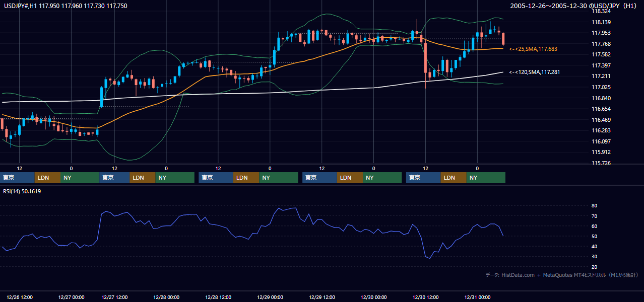Image resolution: width=644 pixels, height=302 pixels.
Task: Click the RSI 50 level label
Action: coord(594,236)
